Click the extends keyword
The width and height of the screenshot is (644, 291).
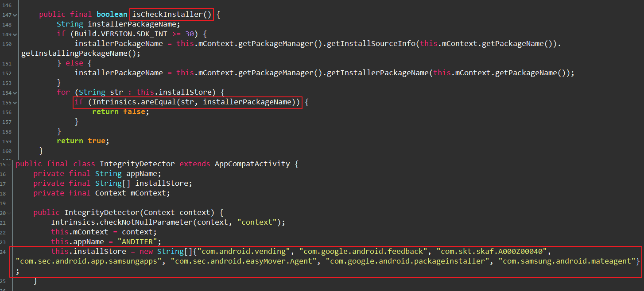click(x=194, y=164)
